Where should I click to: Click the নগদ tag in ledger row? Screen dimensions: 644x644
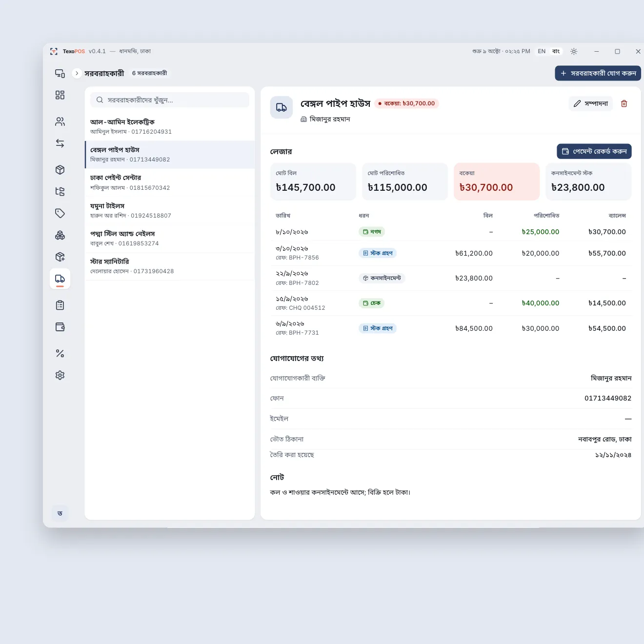click(372, 232)
